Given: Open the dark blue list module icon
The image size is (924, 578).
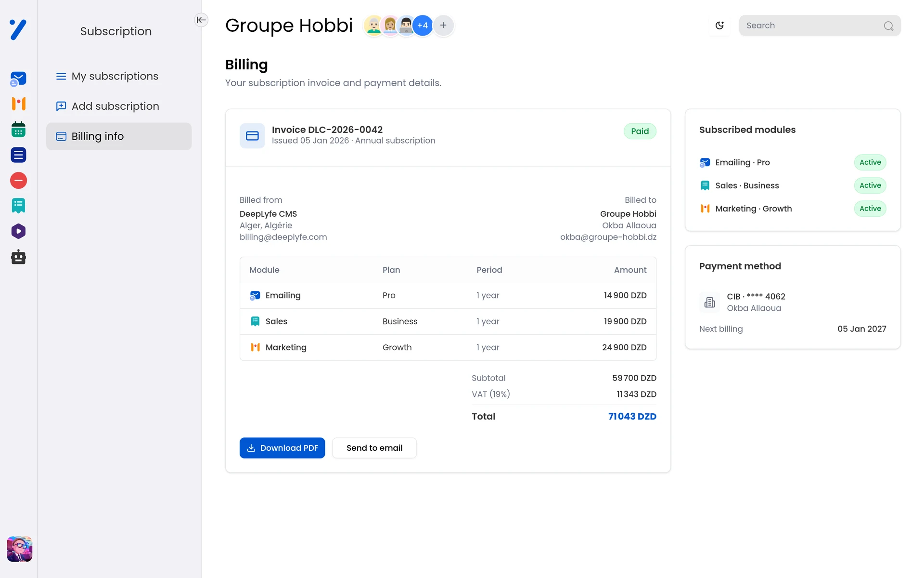Looking at the screenshot, I should pos(18,155).
